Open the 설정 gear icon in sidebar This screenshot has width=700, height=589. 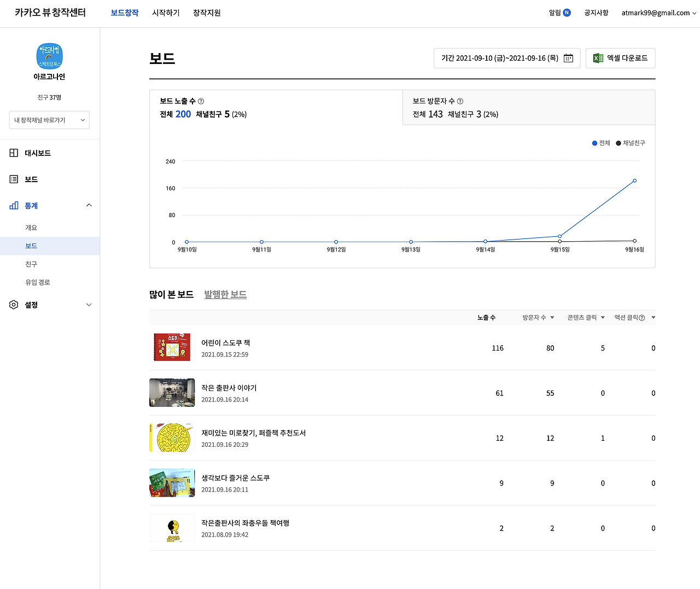click(x=13, y=305)
